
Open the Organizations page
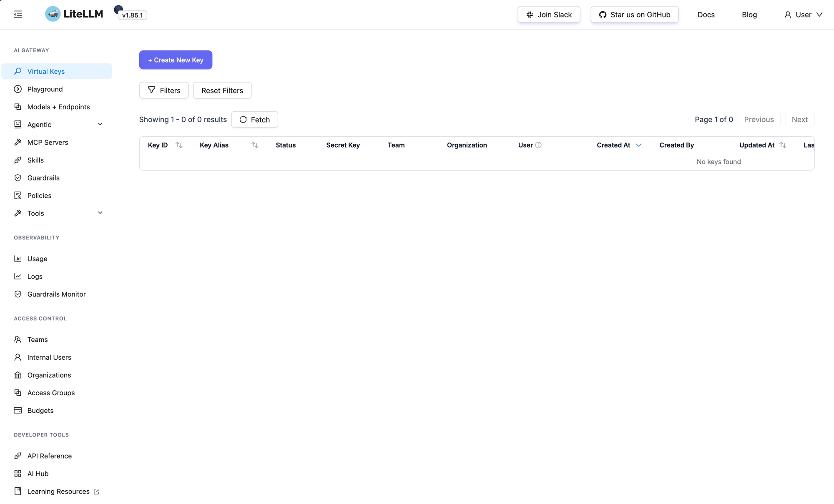point(57,375)
